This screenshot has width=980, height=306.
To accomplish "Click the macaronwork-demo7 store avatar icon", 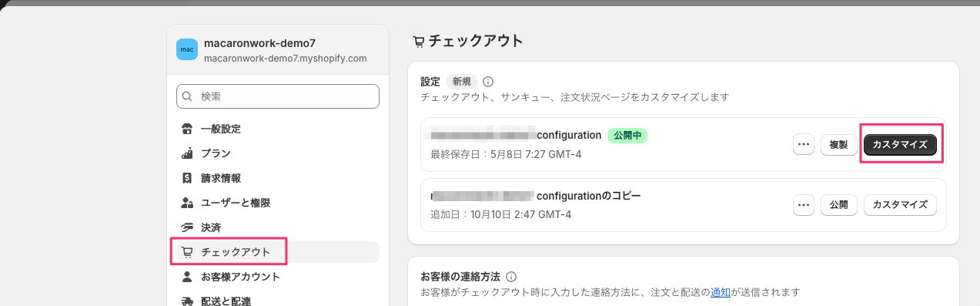I will tap(187, 49).
